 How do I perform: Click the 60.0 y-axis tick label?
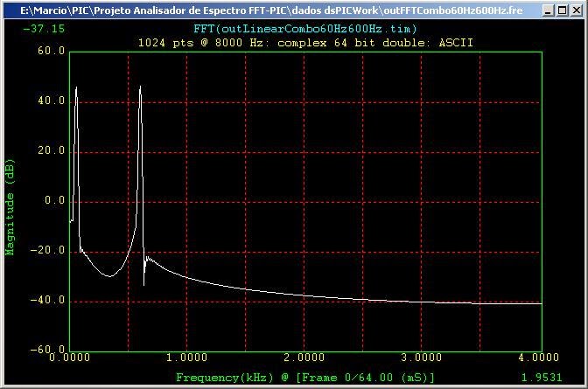coord(51,51)
